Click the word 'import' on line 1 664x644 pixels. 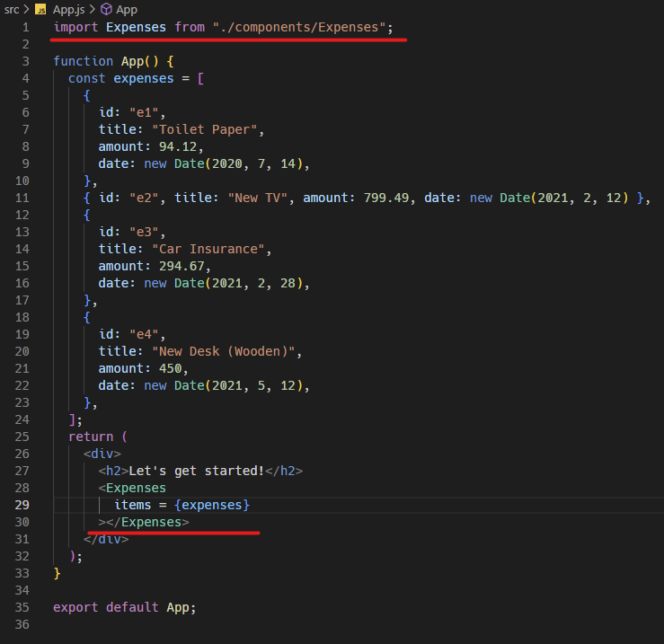pyautogui.click(x=75, y=28)
